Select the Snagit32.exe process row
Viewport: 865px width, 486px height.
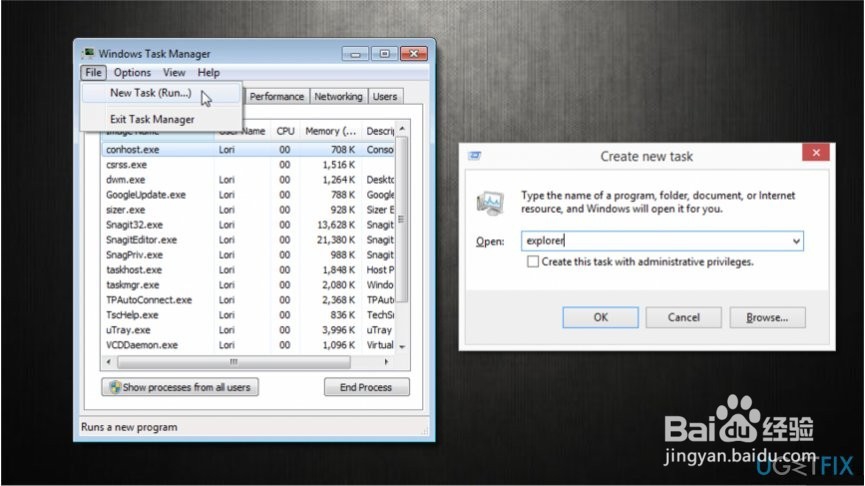(x=248, y=225)
